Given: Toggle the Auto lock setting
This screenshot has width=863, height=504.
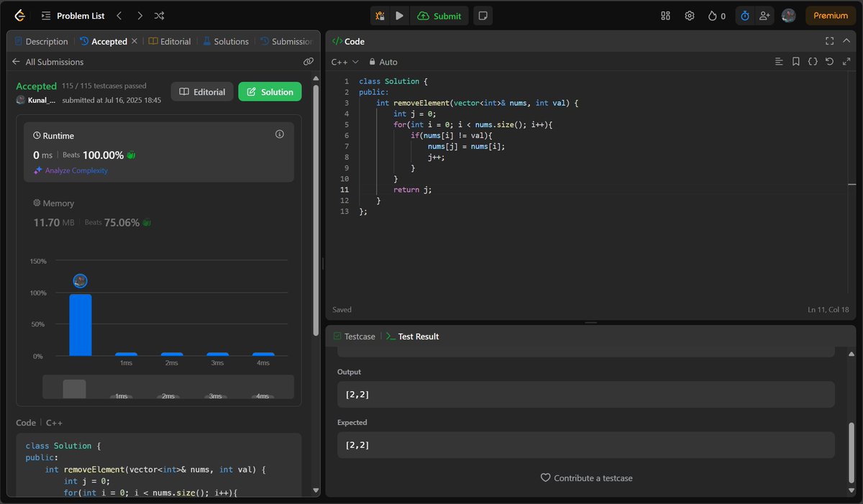Looking at the screenshot, I should [x=383, y=62].
